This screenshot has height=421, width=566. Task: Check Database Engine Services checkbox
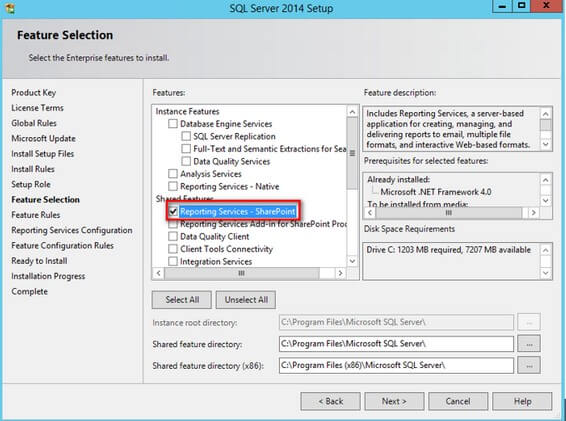point(173,124)
